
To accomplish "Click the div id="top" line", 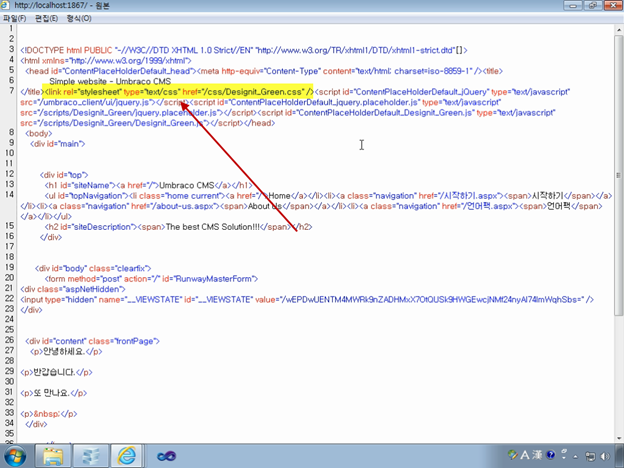I will click(64, 175).
